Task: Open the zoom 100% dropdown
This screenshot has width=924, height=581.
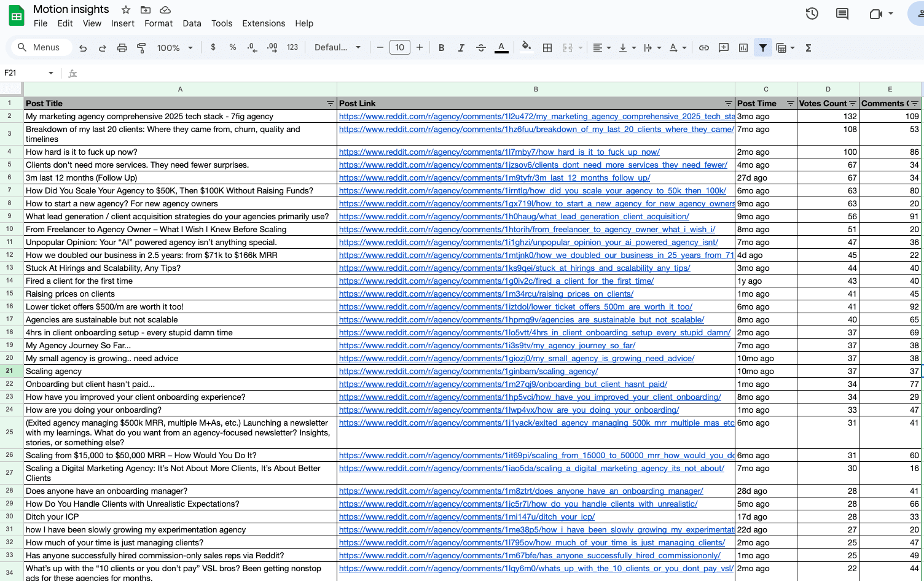Action: (x=174, y=48)
